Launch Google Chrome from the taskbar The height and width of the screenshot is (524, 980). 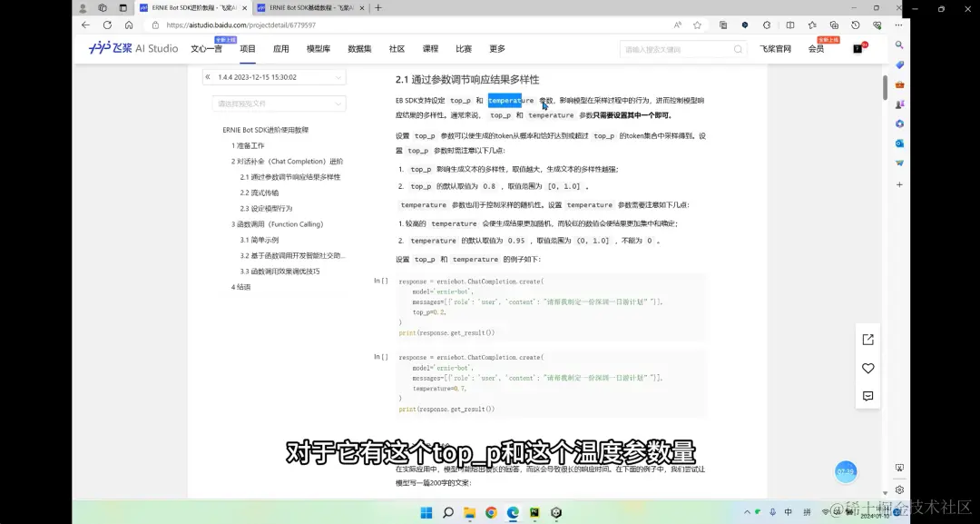pyautogui.click(x=491, y=513)
